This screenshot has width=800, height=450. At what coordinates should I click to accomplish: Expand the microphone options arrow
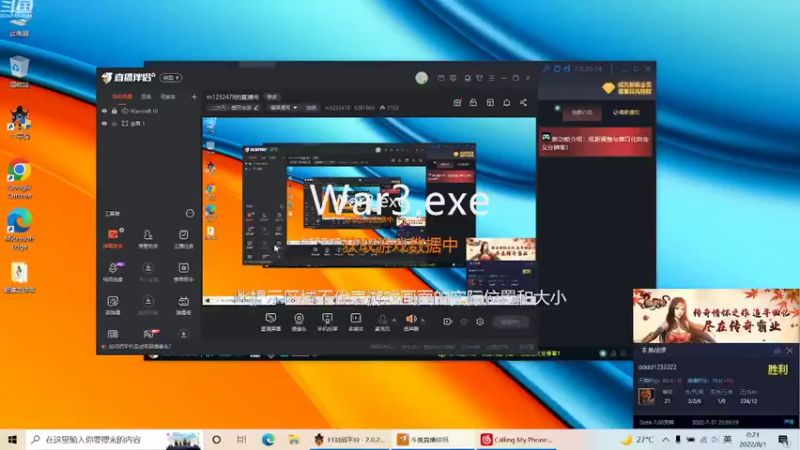[x=394, y=320]
